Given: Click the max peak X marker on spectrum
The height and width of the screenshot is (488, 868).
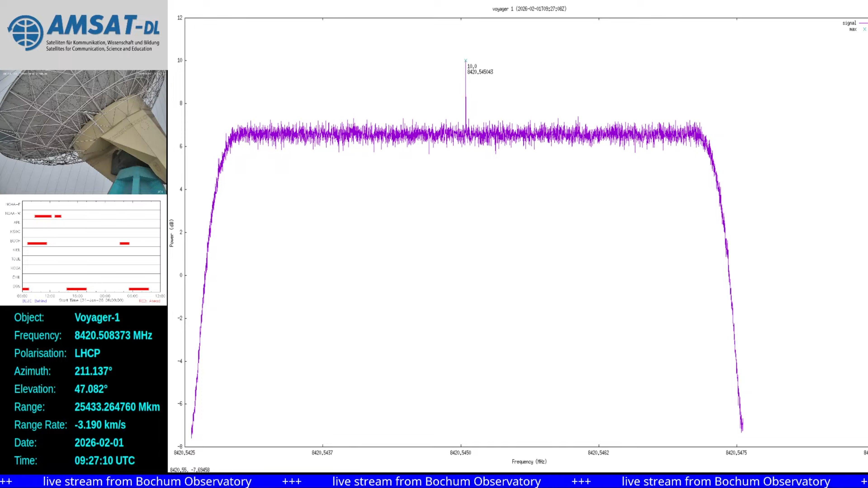Looking at the screenshot, I should (x=466, y=61).
